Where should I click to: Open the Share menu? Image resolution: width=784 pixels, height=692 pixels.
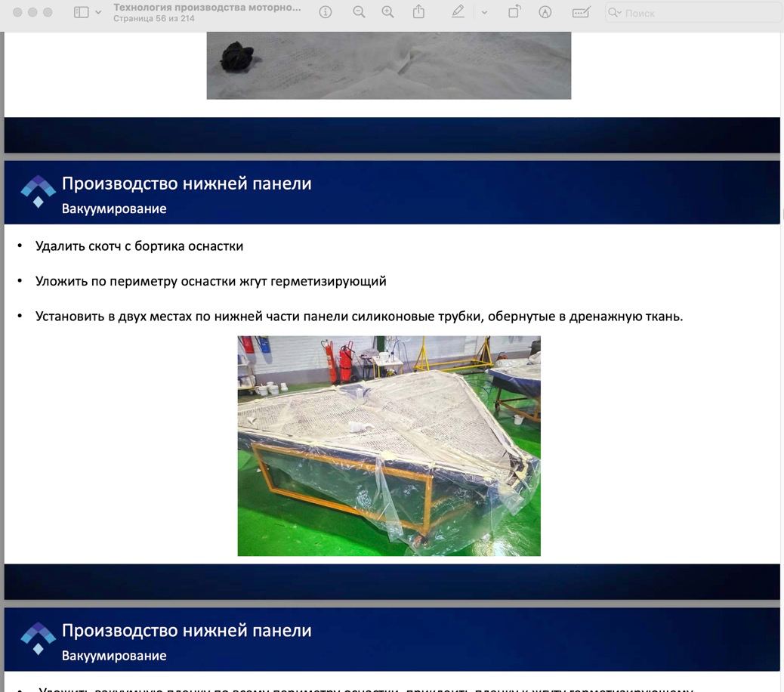419,12
